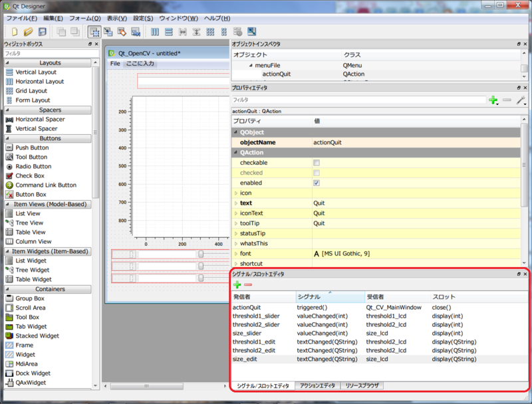
Task: Collapse the Buttons category
Action: pos(7,138)
